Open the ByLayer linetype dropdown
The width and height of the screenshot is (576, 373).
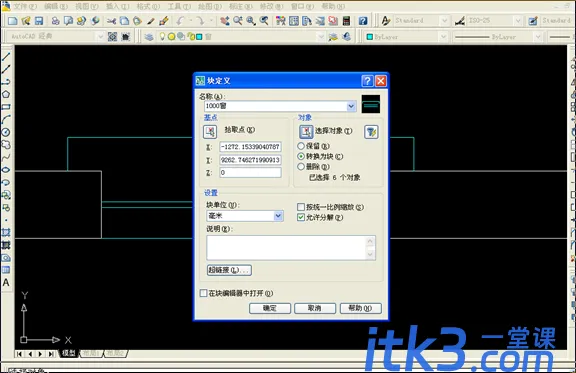click(537, 37)
